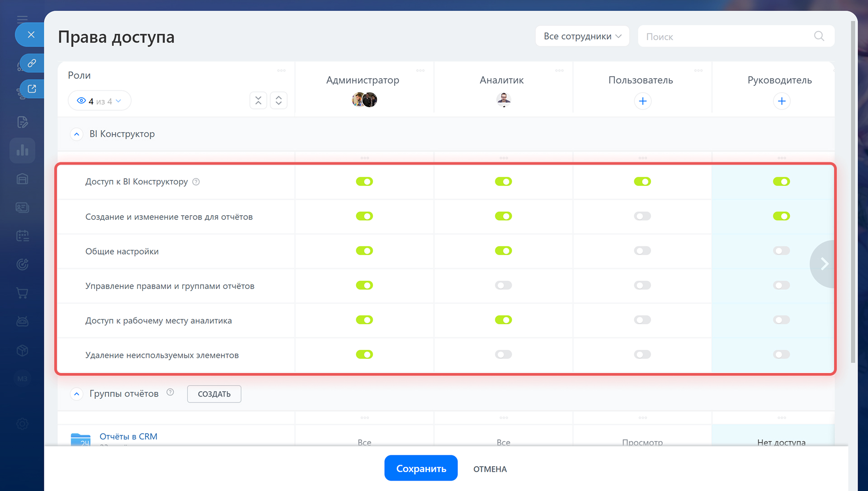Screen dimensions: 868x491
Task: Open the Аналитик column options menu
Action: click(559, 71)
